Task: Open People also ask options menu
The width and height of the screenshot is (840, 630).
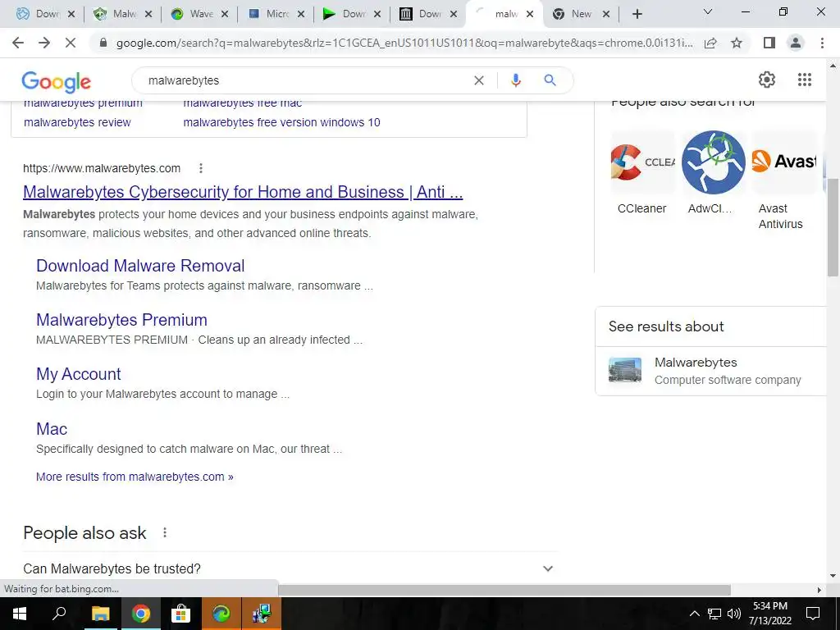Action: tap(165, 532)
